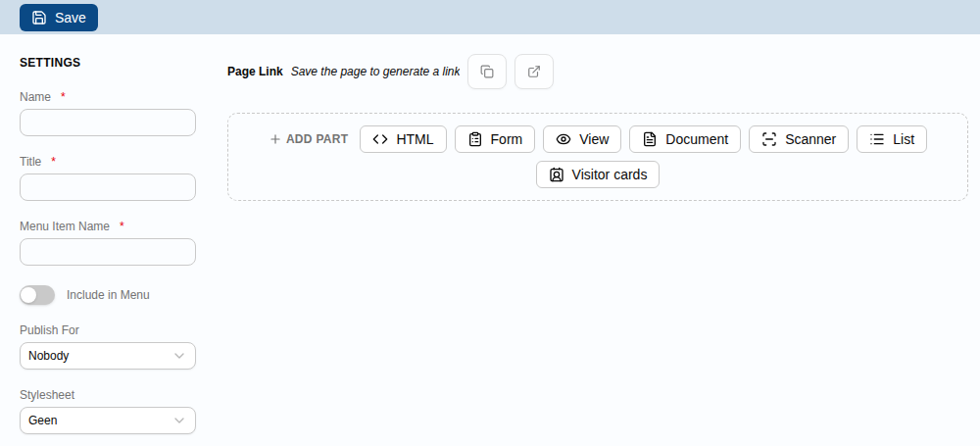Focus the Name input field

click(x=108, y=123)
